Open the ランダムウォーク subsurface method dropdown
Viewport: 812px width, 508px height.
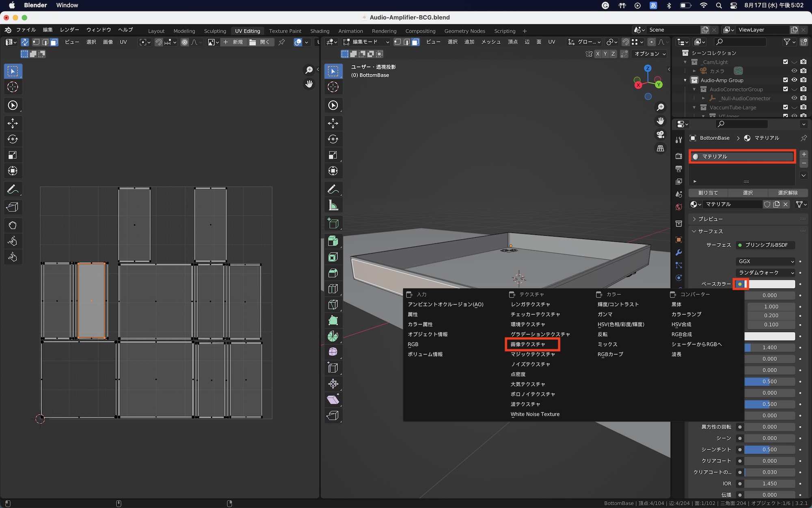765,273
